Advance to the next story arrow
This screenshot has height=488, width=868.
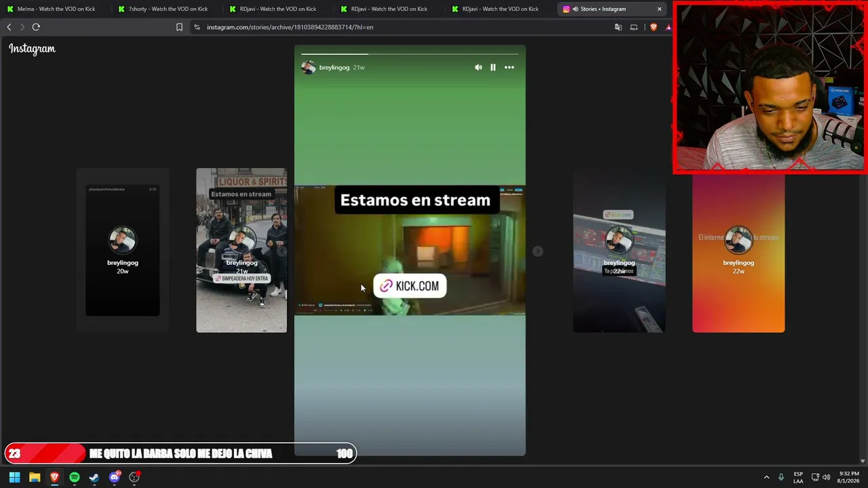pos(537,251)
